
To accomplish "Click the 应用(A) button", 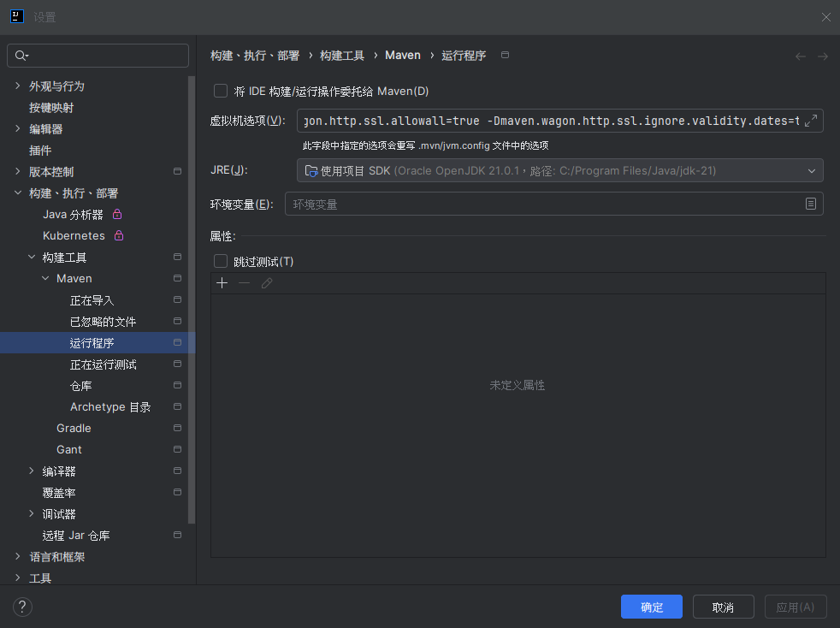I will coord(795,607).
